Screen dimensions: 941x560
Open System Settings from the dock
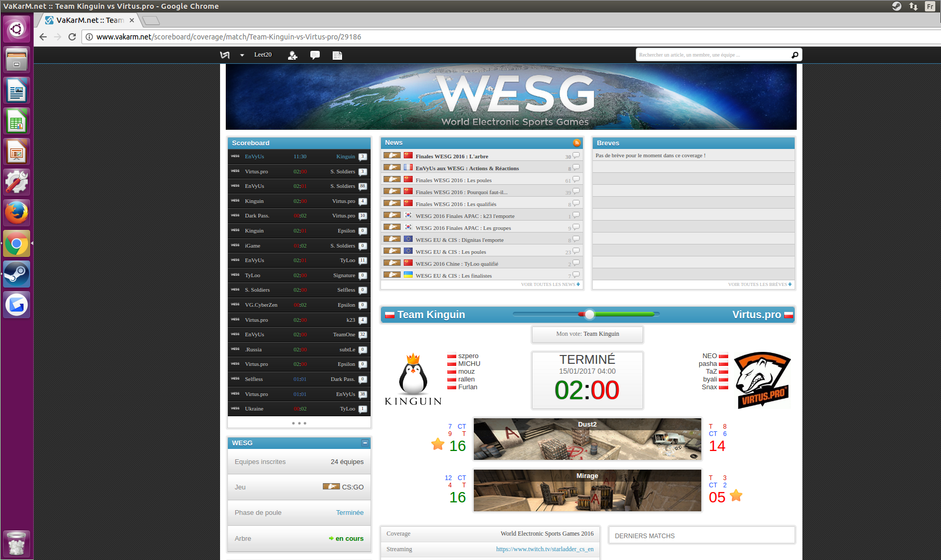click(x=17, y=182)
